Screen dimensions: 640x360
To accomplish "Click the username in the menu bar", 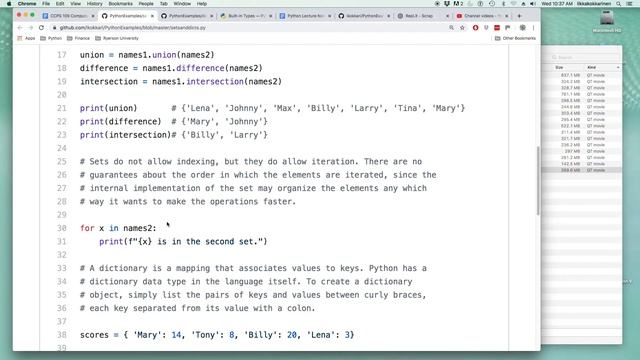I will click(x=594, y=4).
